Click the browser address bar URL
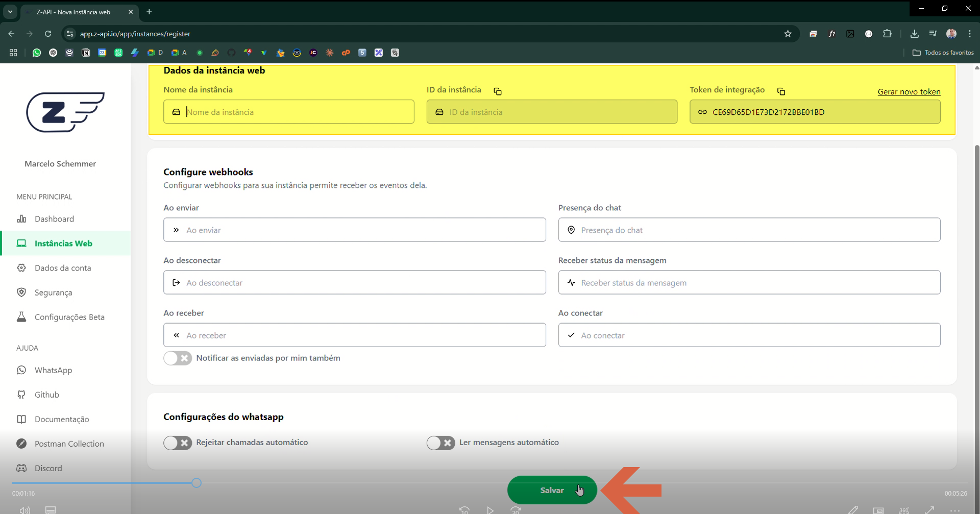 pos(135,34)
